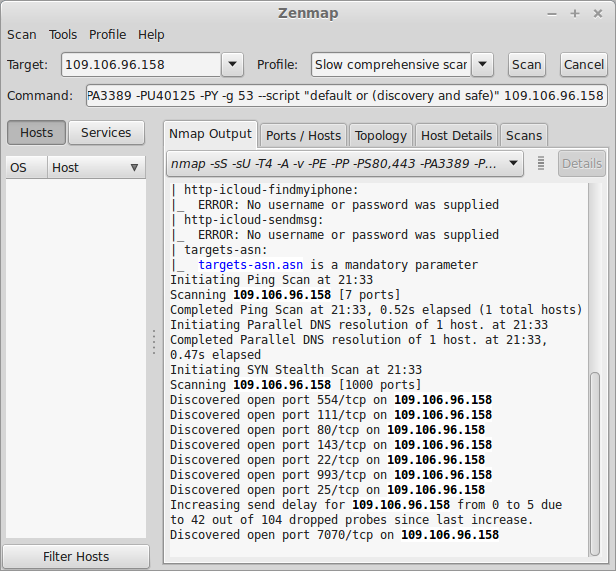Viewport: 616px width, 571px height.
Task: Click 'Scanning 109.106.96.158 [7 ports]' line
Action: [285, 295]
